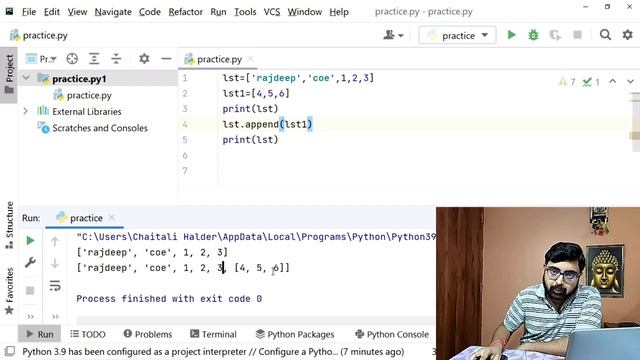
Task: Close the practice run tab
Action: tap(111, 218)
